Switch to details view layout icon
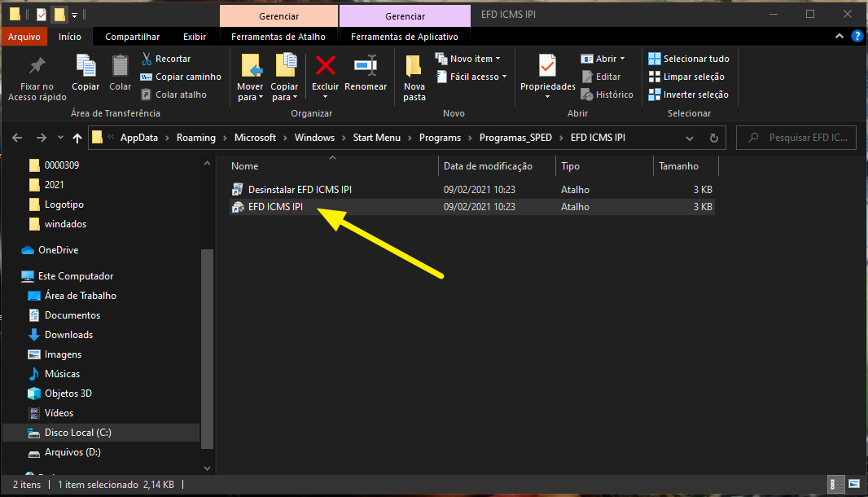This screenshot has height=497, width=868. (836, 484)
